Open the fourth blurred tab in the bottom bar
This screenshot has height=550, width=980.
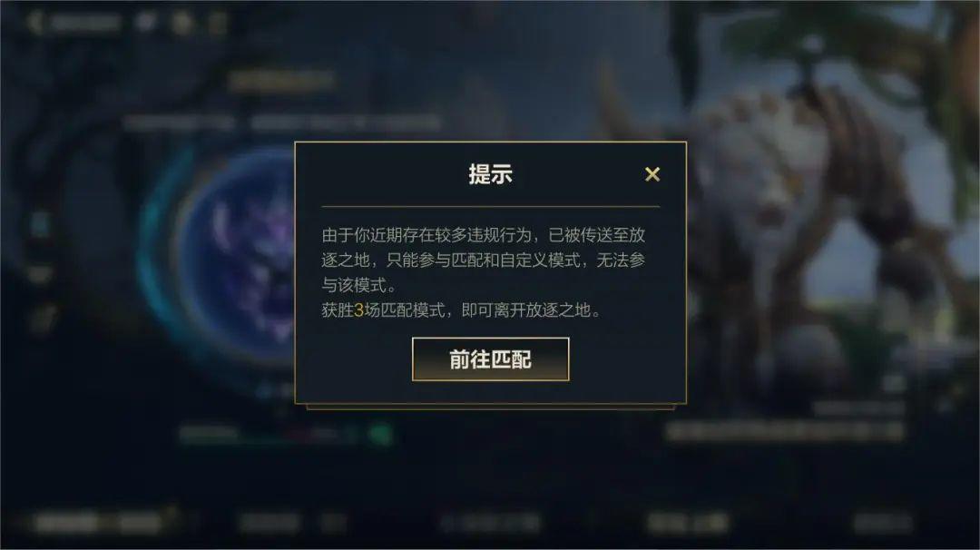tap(686, 523)
